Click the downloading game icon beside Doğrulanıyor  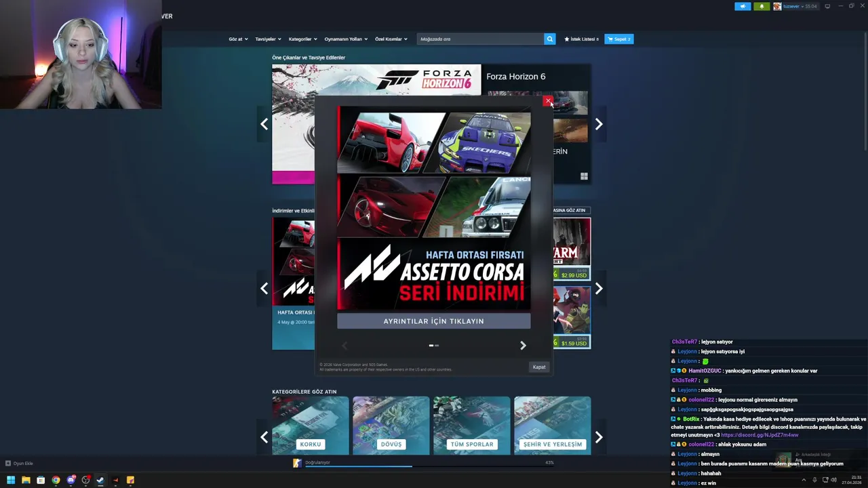click(297, 463)
